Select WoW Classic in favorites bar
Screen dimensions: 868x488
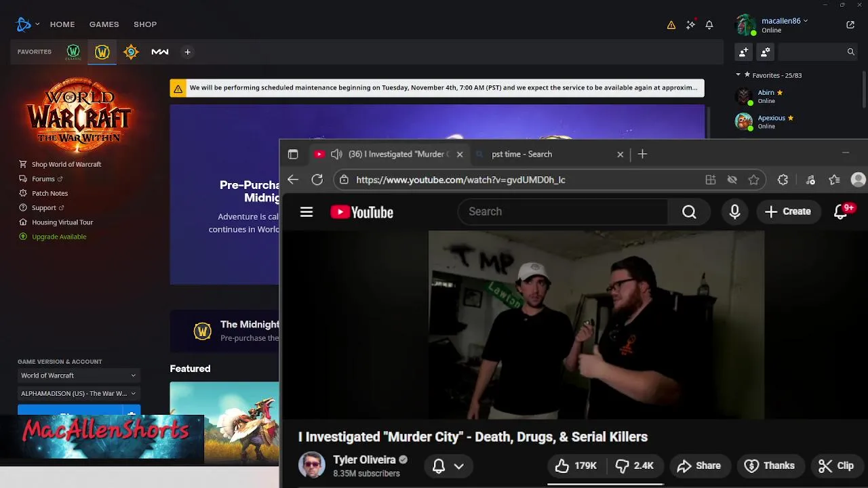[x=73, y=52]
